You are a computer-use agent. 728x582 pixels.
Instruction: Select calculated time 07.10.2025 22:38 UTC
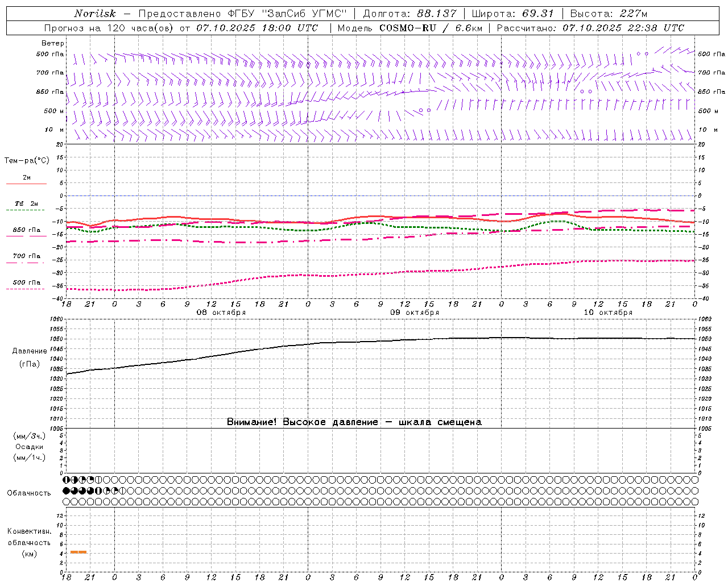623,28
